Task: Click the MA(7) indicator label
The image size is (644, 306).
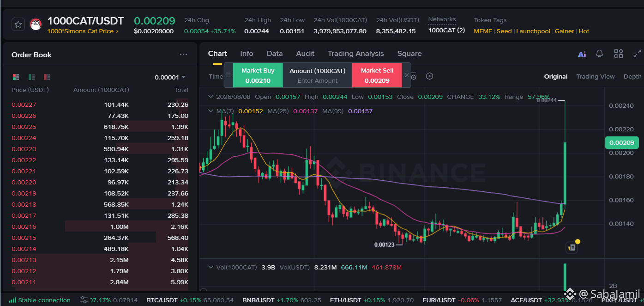Action: pos(225,111)
